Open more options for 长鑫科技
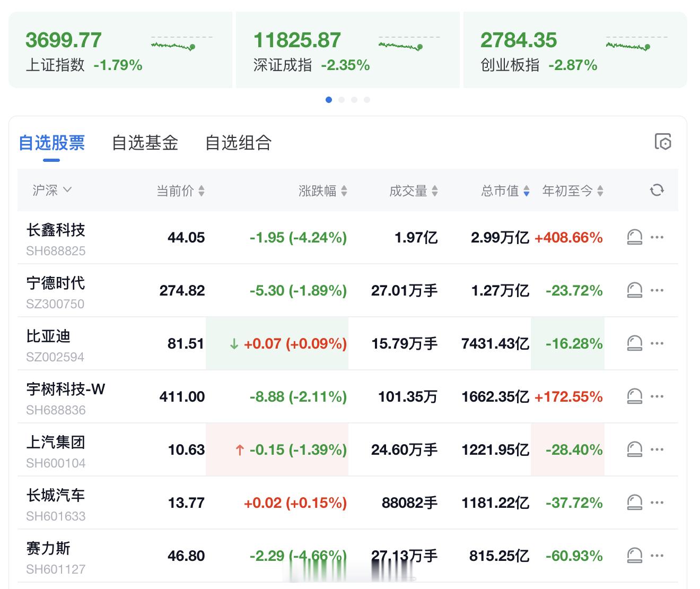 pyautogui.click(x=657, y=237)
